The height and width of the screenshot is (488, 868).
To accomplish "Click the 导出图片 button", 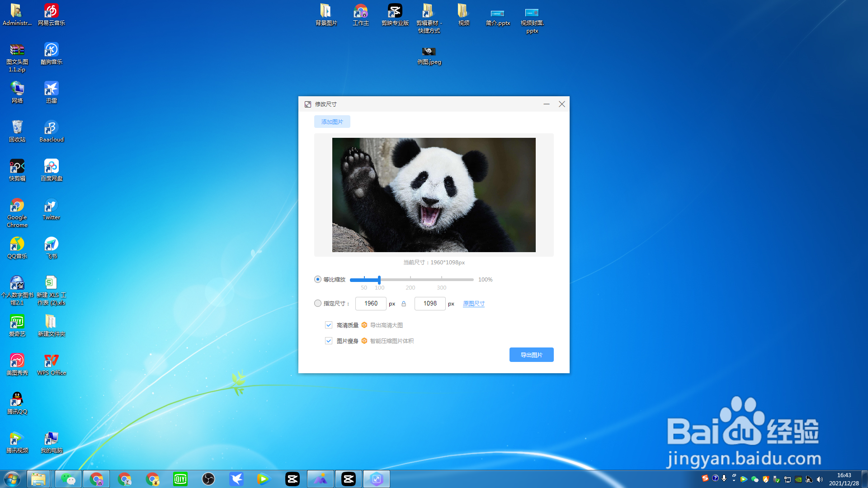I will click(x=531, y=355).
